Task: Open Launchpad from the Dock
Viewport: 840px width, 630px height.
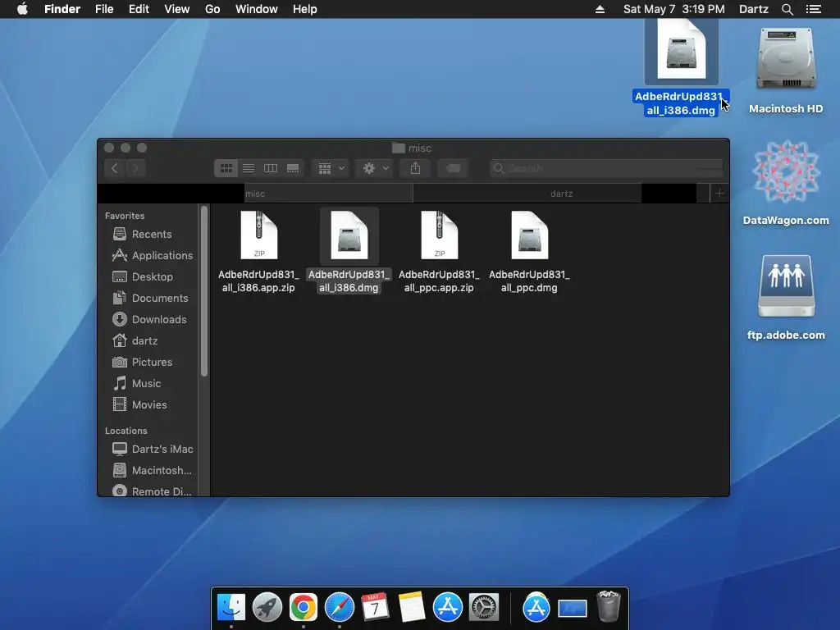Action: click(x=267, y=607)
